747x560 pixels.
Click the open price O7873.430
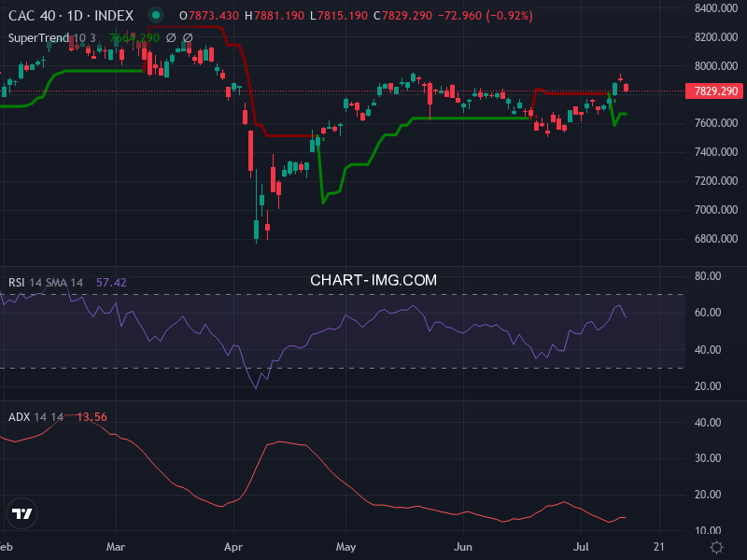[208, 16]
